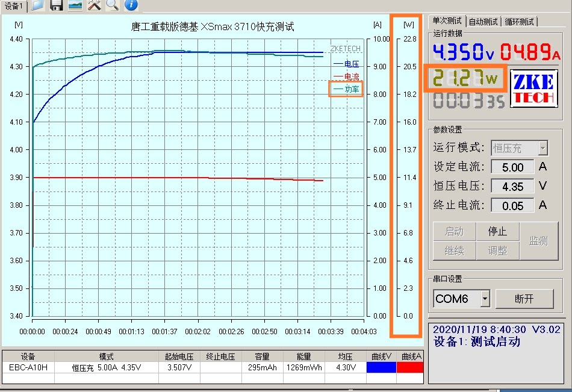Screen dimensions: 572x392
Task: Show about info with the blue i icon
Action: 131,5
